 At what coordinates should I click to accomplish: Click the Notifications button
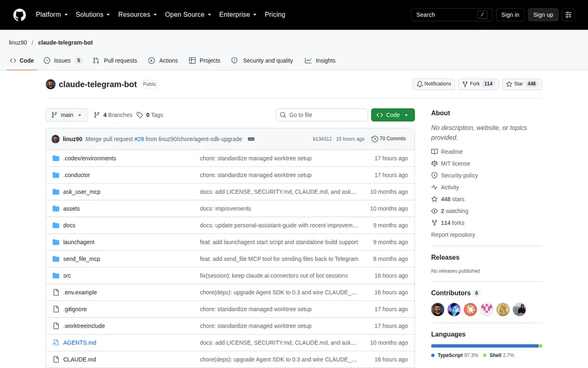click(x=434, y=84)
